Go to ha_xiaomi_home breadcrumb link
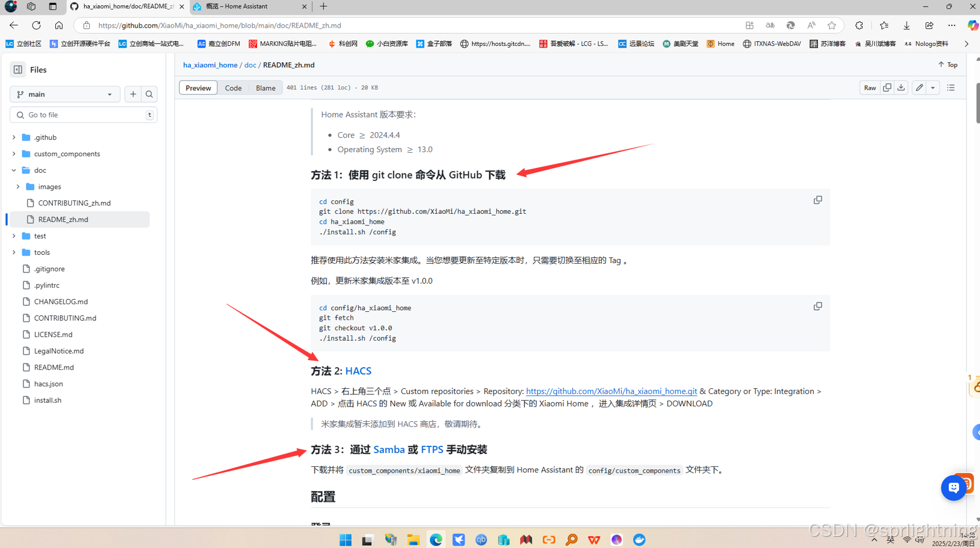Image resolution: width=980 pixels, height=548 pixels. (x=210, y=65)
